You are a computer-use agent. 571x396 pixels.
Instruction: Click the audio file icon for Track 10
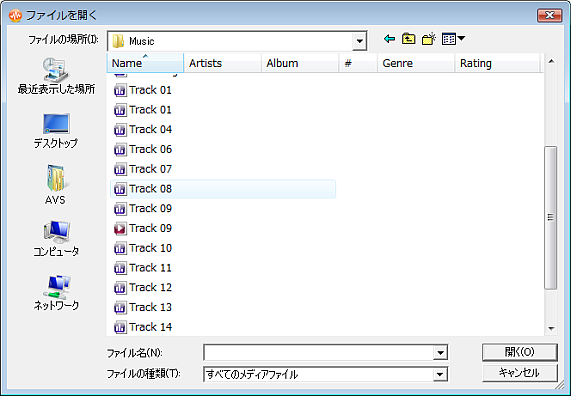coord(120,248)
